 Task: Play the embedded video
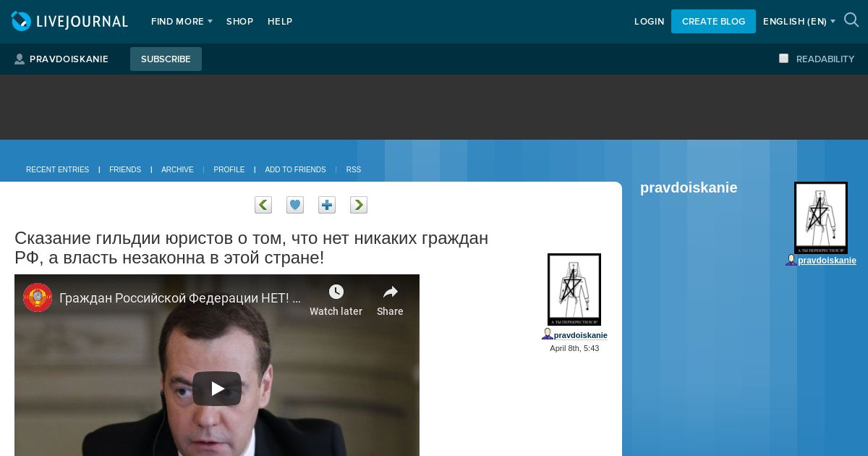(217, 389)
